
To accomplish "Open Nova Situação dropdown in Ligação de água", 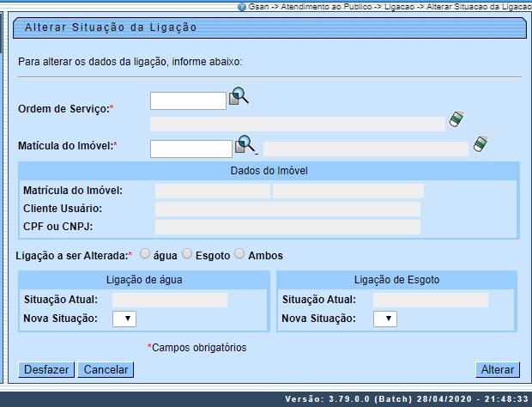I will (x=124, y=319).
